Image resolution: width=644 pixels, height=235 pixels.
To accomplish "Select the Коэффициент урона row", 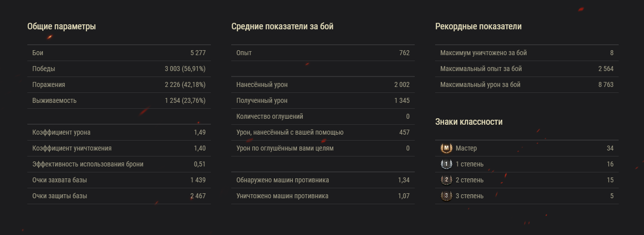I will pos(119,132).
